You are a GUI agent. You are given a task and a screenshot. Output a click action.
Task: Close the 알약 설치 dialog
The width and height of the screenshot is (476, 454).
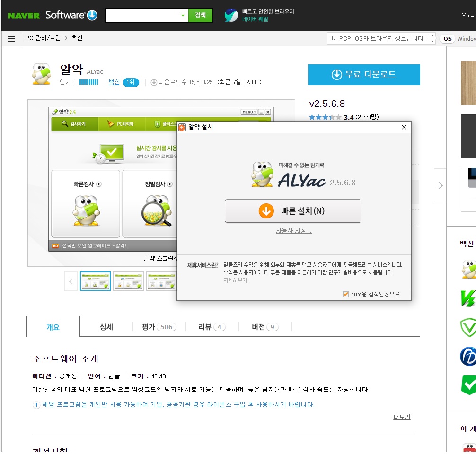point(404,127)
